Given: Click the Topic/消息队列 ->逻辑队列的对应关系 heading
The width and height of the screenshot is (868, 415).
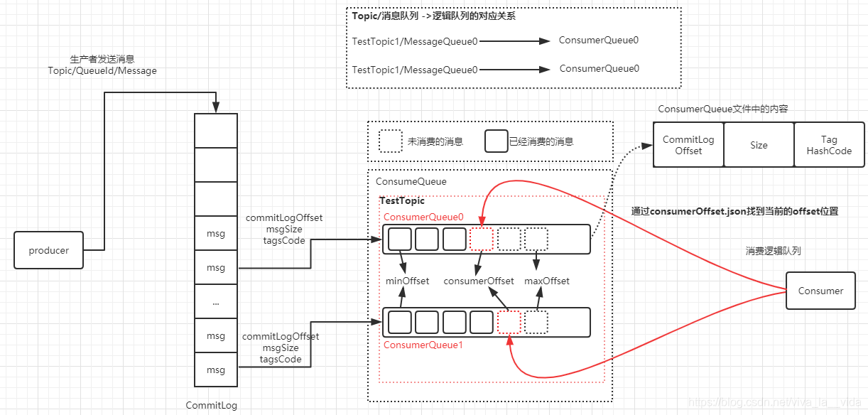Looking at the screenshot, I should [x=434, y=16].
